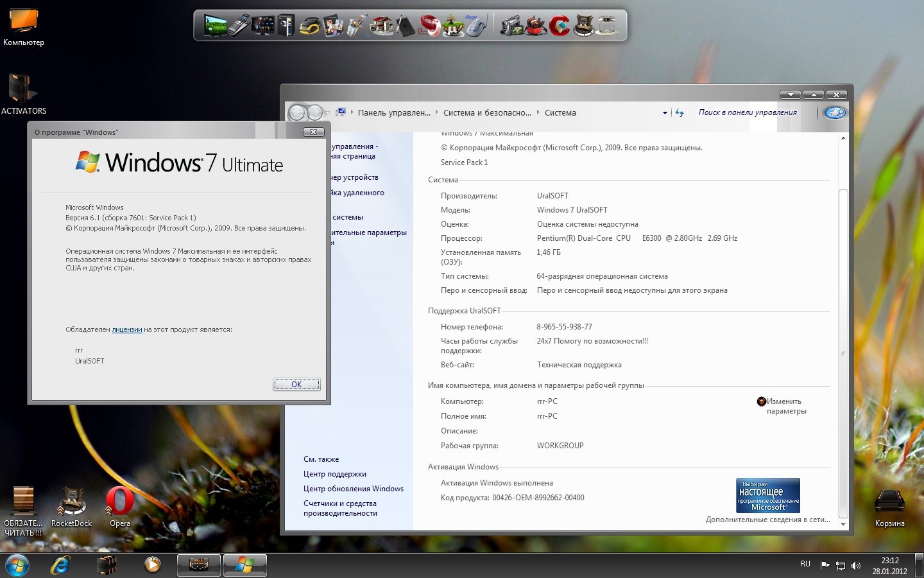Switch to the Система taskbar window button

coord(198,565)
